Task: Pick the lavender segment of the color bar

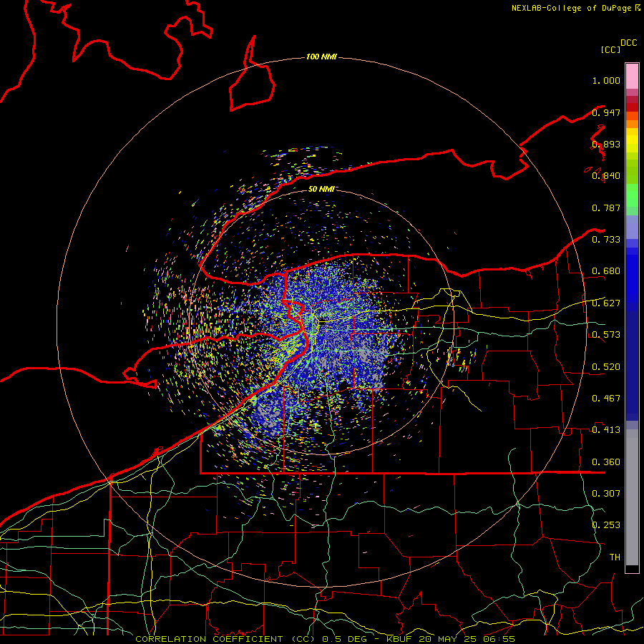Action: click(632, 227)
